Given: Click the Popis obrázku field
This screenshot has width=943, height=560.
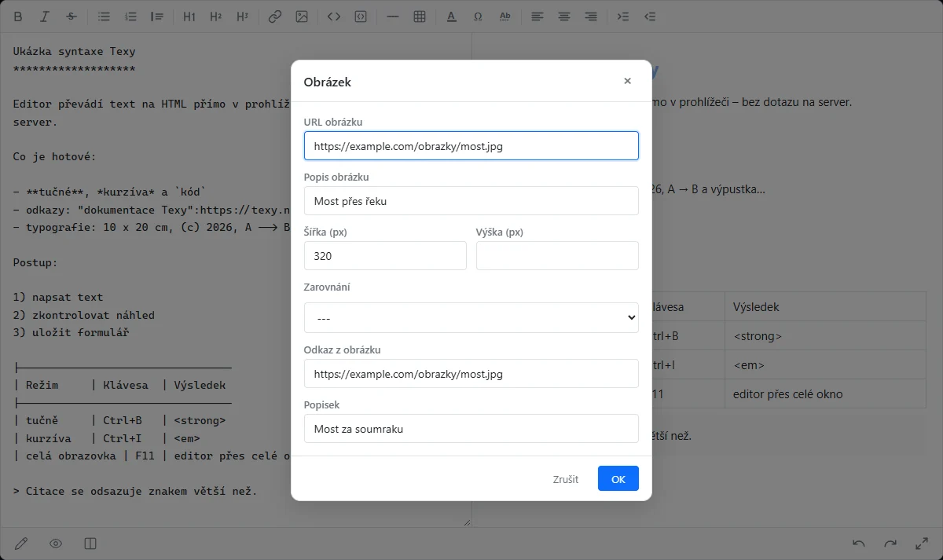Looking at the screenshot, I should coord(472,200).
